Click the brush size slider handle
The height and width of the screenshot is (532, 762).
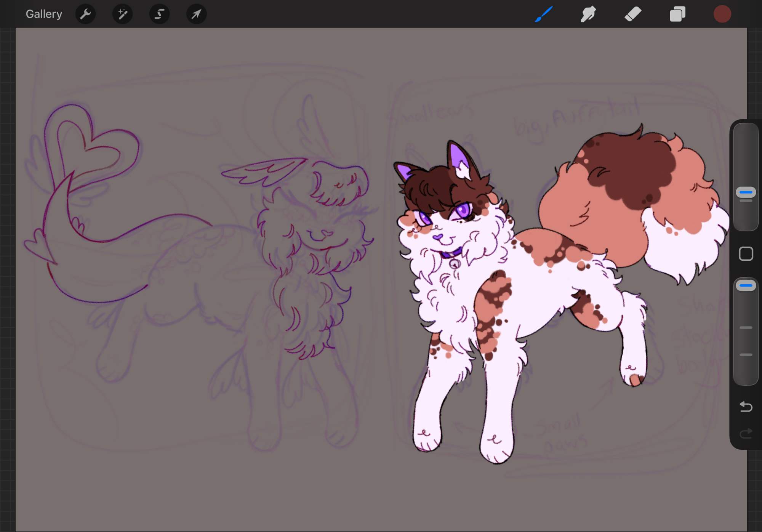(746, 192)
